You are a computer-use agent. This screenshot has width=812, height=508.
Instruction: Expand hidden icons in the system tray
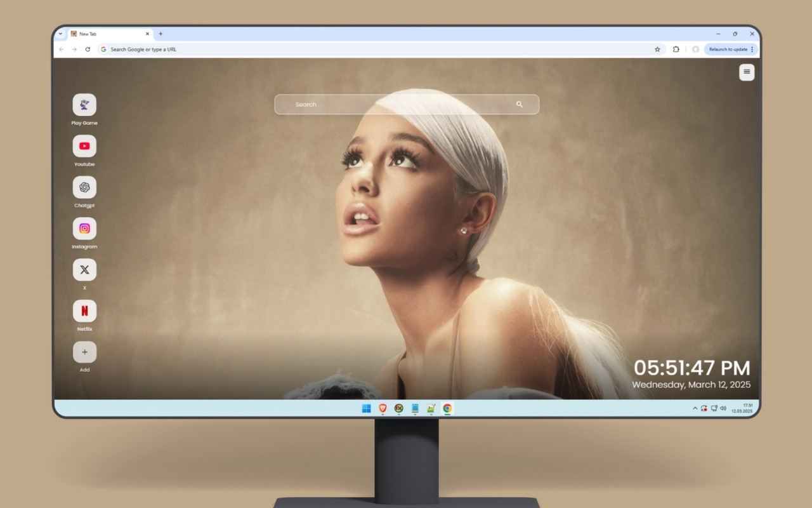pyautogui.click(x=695, y=408)
